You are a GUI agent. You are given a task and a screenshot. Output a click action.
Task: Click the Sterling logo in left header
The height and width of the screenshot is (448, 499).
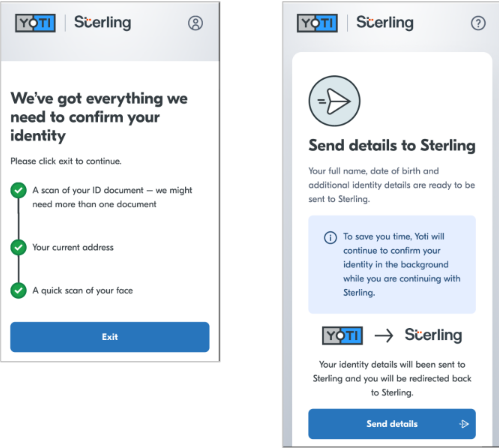(x=103, y=23)
